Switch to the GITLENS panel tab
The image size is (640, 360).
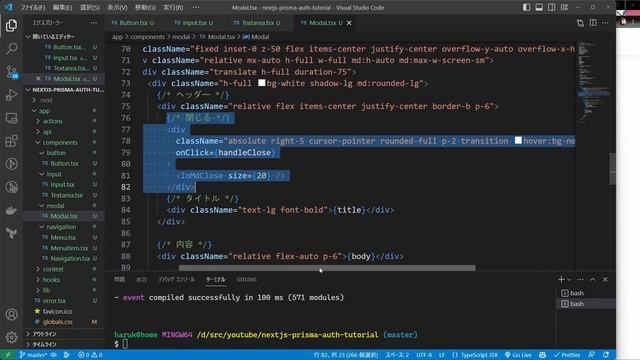pos(247,280)
